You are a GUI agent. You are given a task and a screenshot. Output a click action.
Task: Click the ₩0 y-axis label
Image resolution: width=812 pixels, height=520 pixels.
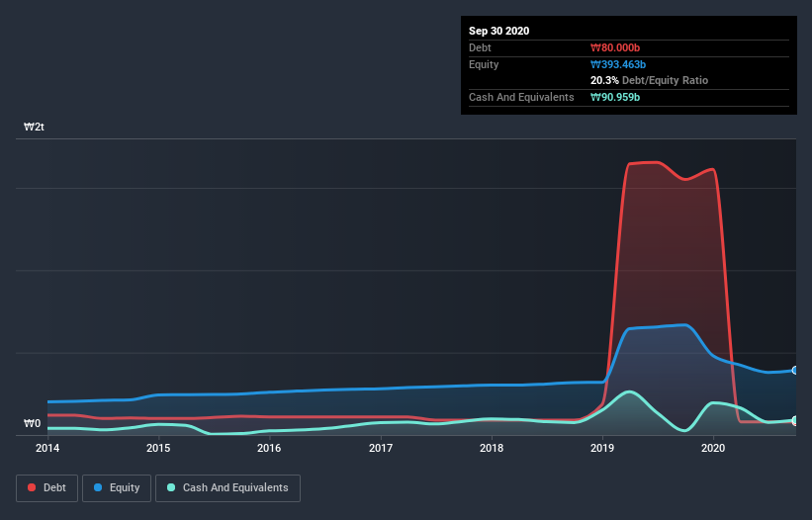(x=32, y=423)
